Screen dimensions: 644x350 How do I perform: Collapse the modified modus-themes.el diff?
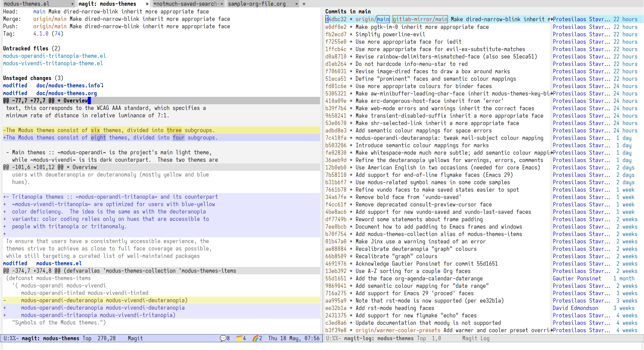pos(42,263)
